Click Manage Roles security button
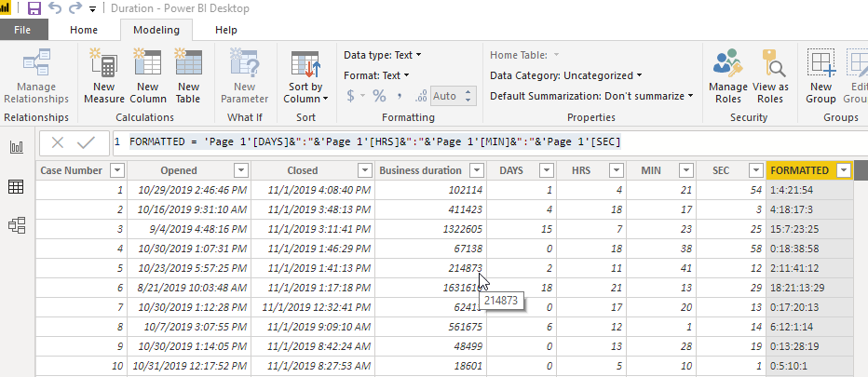868x377 pixels. [x=728, y=76]
